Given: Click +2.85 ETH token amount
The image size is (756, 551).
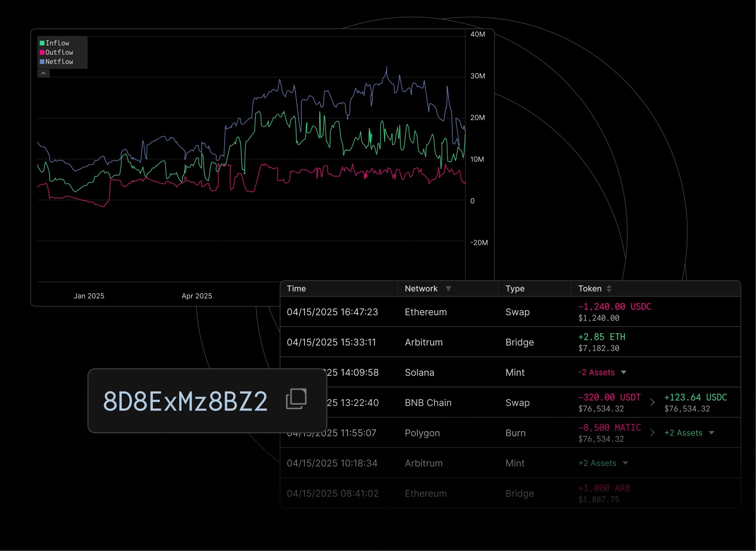Looking at the screenshot, I should pyautogui.click(x=602, y=337).
